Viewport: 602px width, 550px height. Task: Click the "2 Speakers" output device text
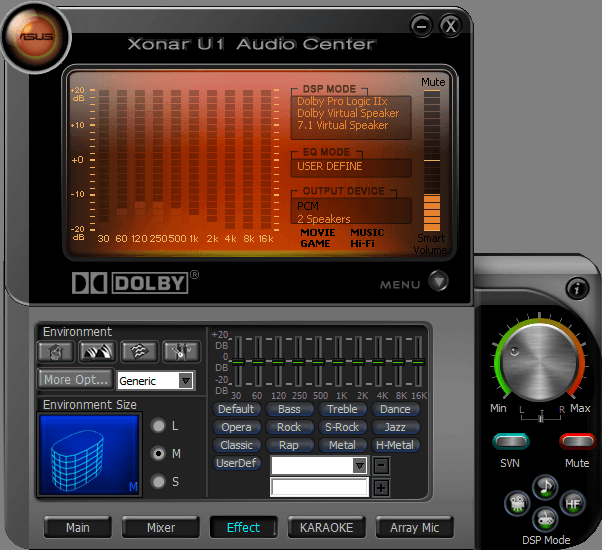click(x=324, y=219)
